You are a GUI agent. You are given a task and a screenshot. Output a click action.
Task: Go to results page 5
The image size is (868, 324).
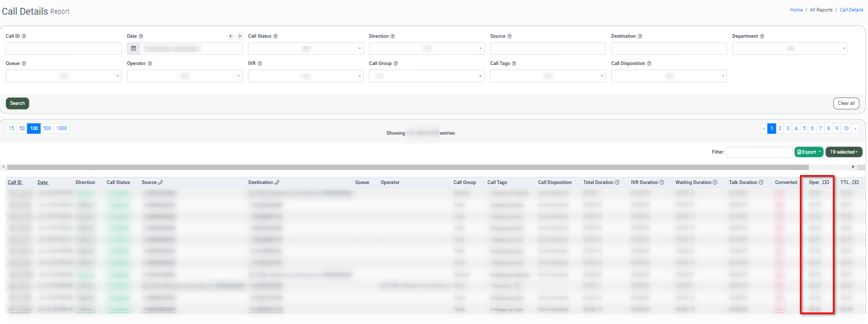click(804, 128)
